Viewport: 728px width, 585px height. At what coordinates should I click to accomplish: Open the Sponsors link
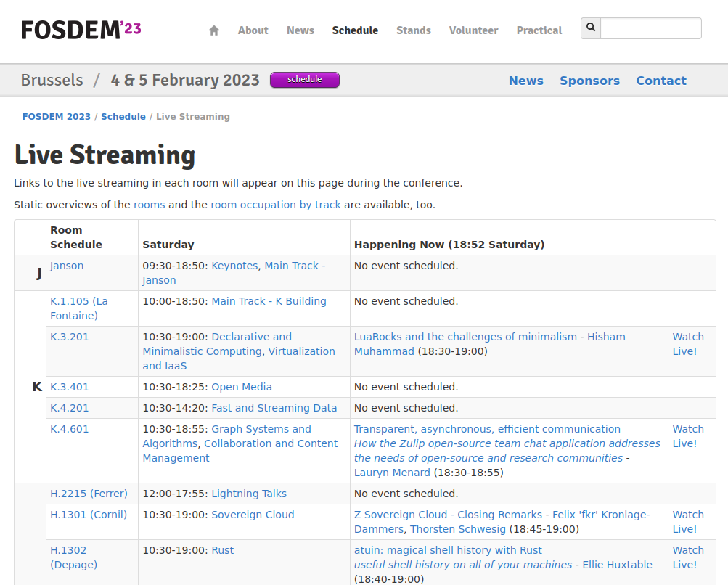[589, 81]
